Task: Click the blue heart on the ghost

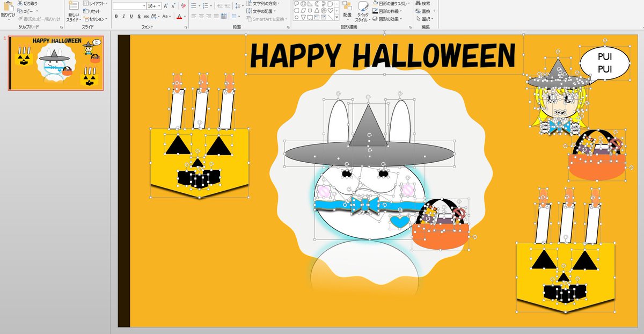Action: pos(399,221)
